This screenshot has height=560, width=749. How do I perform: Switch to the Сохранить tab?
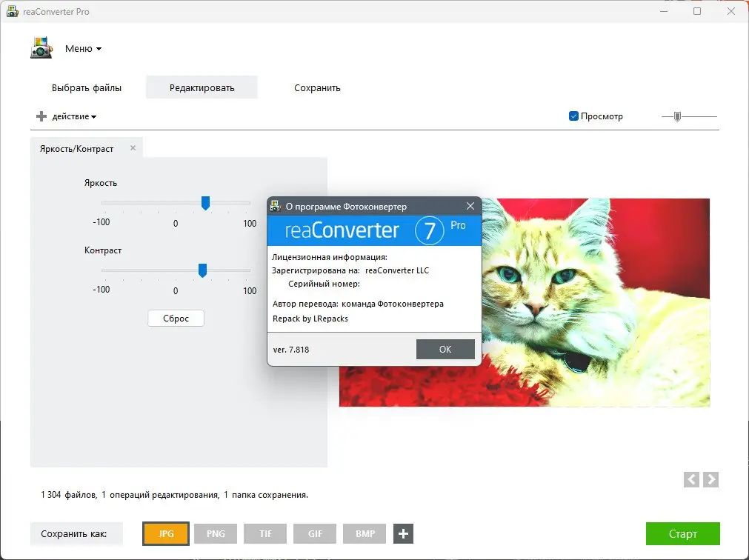(317, 88)
